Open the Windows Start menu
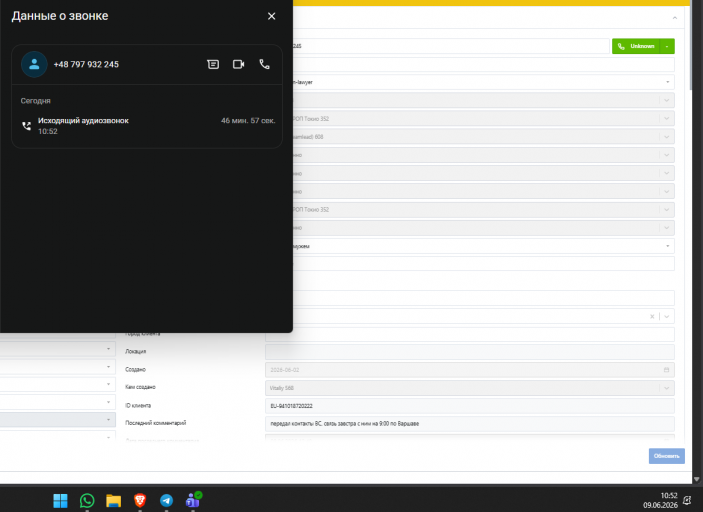Screen dimensions: 703x512 coord(60,500)
